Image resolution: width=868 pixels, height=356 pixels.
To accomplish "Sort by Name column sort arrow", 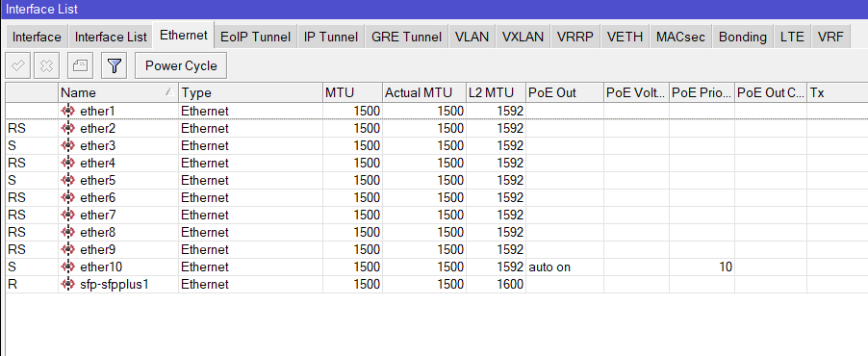I will click(x=170, y=92).
